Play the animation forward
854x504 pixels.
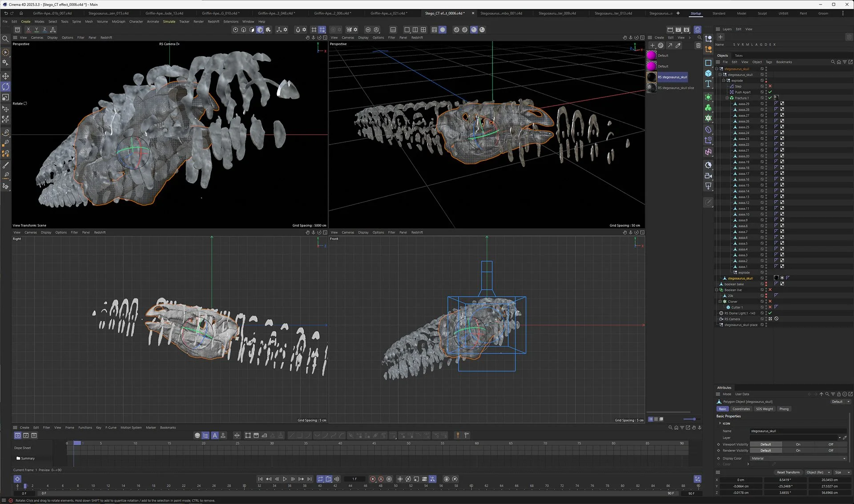click(x=285, y=479)
